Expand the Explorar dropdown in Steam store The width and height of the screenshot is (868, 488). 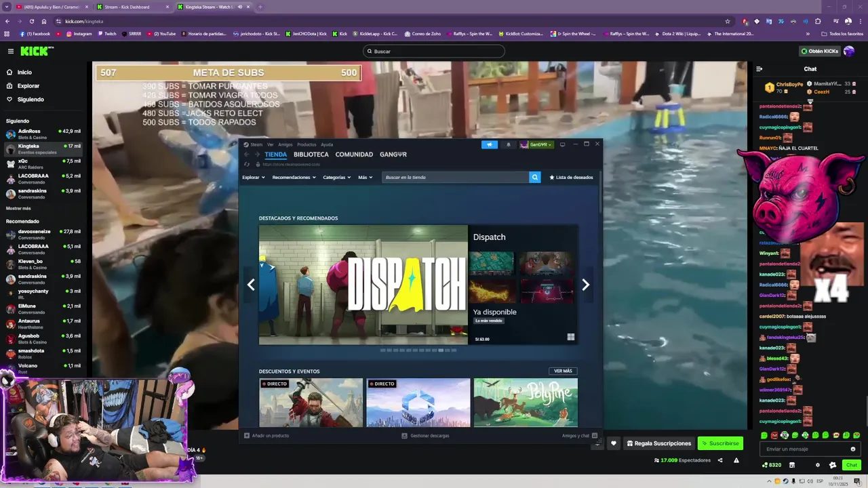(x=253, y=178)
